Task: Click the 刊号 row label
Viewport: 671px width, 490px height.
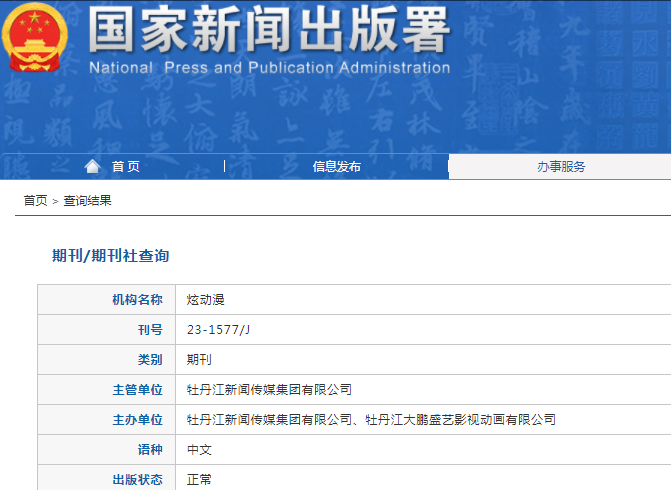Action: (150, 330)
